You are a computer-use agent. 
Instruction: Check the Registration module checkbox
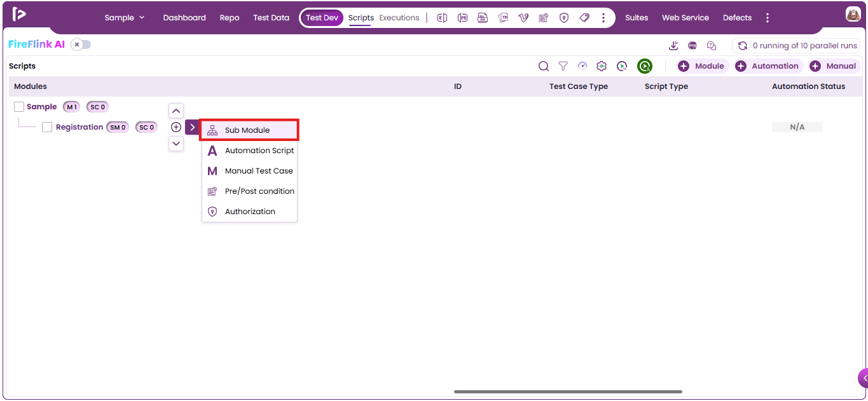[47, 127]
